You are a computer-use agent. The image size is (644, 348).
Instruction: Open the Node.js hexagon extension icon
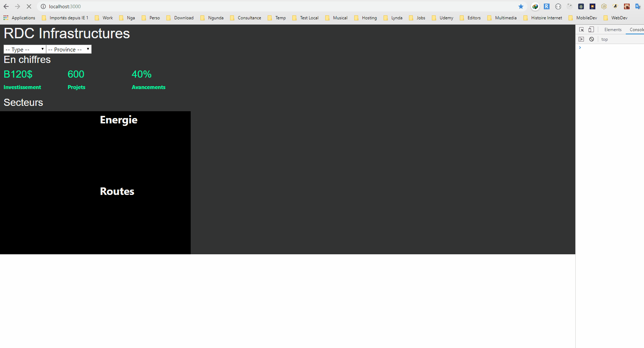click(x=604, y=6)
